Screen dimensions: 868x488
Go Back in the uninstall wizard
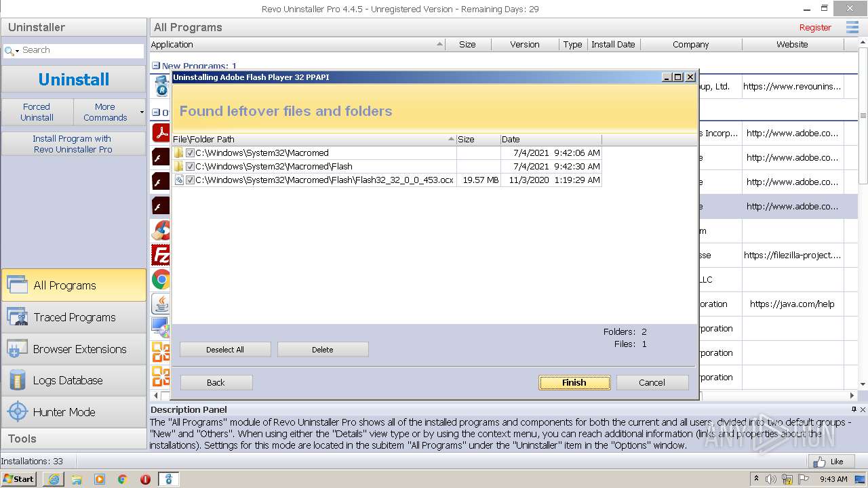[216, 382]
